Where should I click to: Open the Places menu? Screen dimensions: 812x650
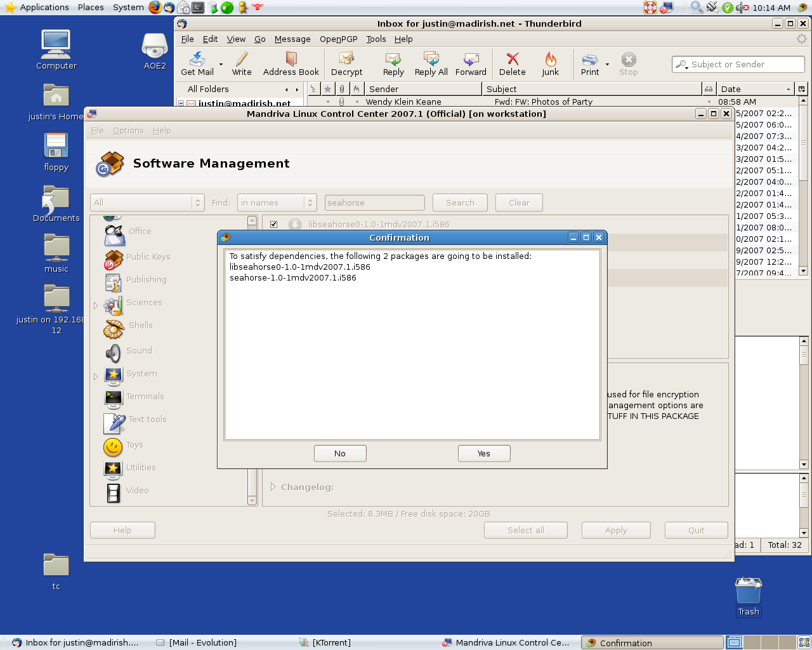(91, 8)
